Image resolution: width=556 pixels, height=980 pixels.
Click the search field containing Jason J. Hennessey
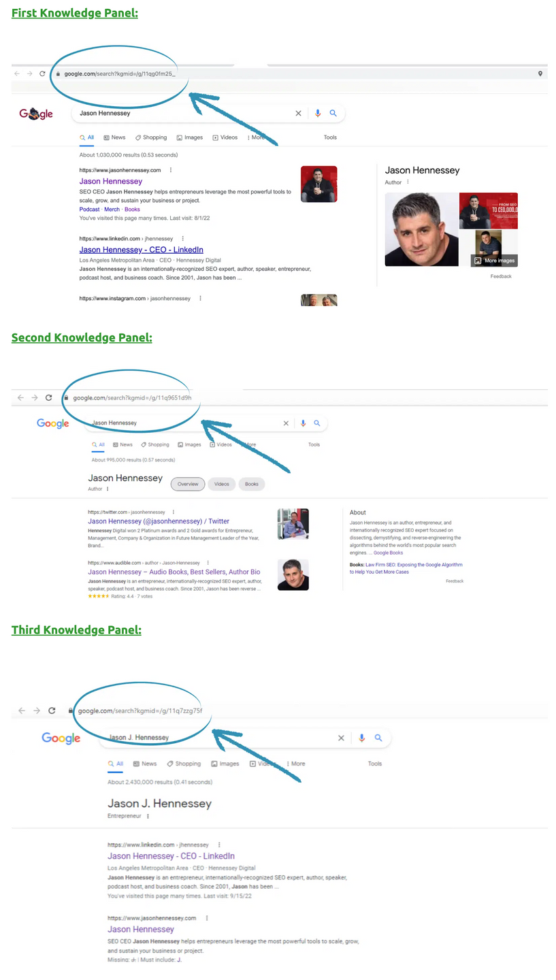pos(220,738)
